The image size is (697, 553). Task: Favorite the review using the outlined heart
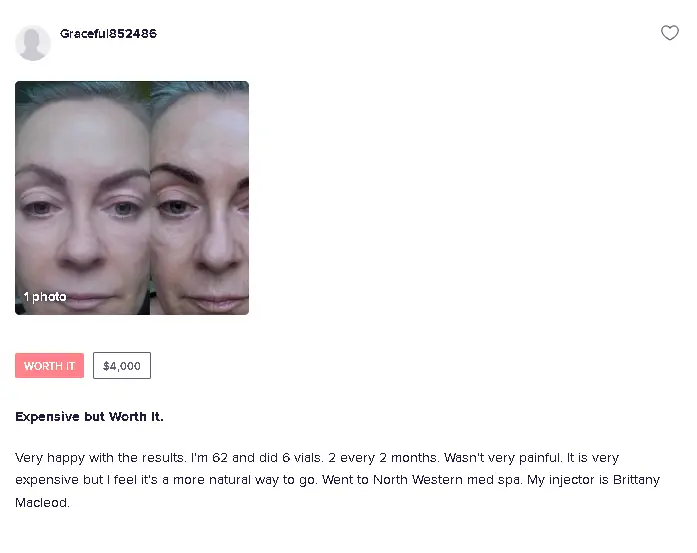coord(669,33)
